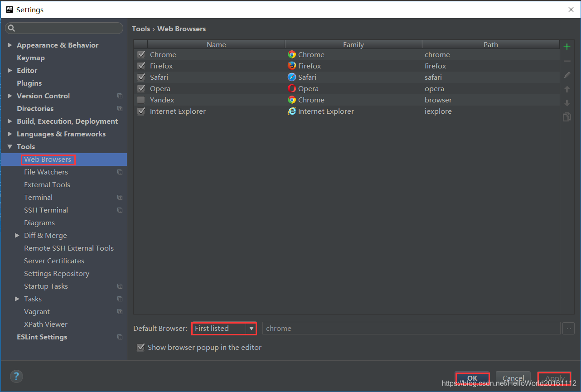
Task: Expand Appearance & Behavior section
Action: click(x=10, y=45)
